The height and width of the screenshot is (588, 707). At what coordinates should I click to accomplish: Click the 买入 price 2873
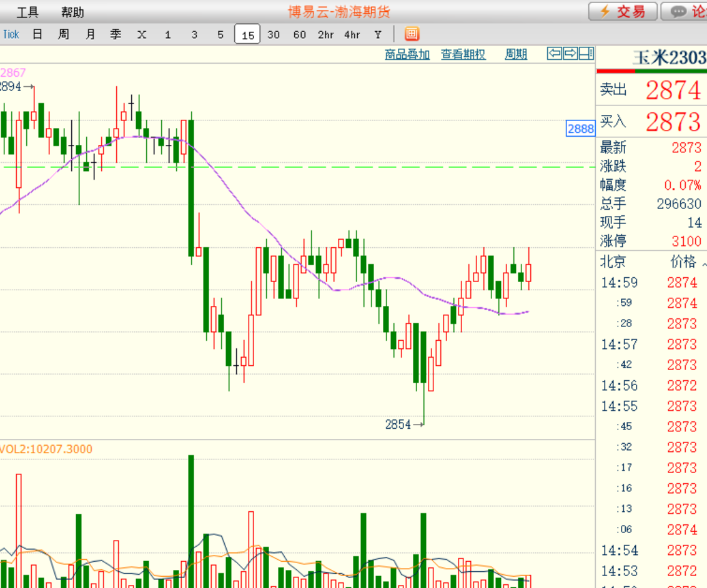pyautogui.click(x=673, y=122)
